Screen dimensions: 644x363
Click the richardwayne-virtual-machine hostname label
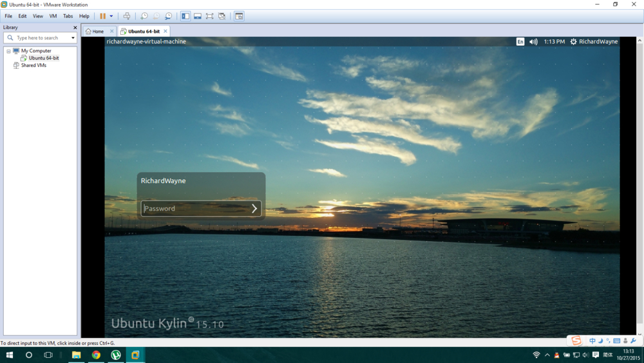[146, 41]
